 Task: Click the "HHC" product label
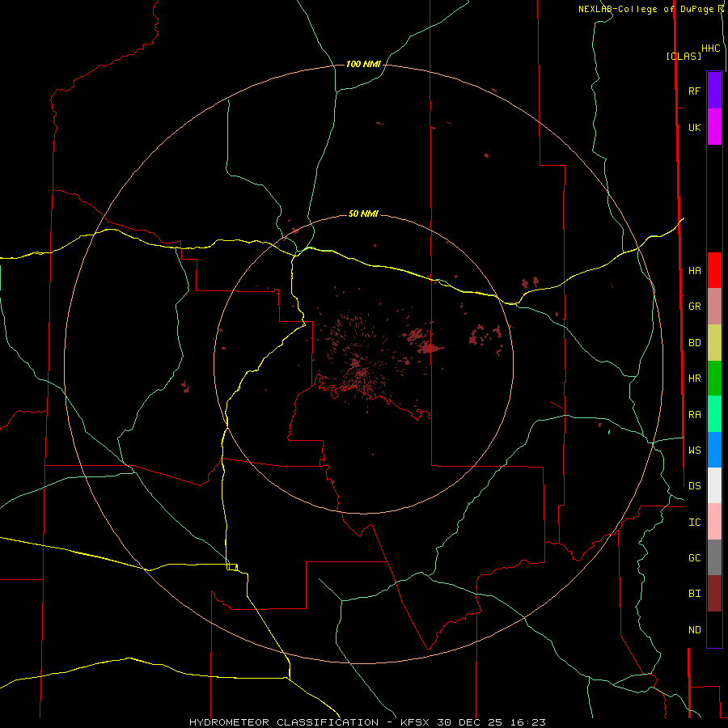(x=710, y=49)
